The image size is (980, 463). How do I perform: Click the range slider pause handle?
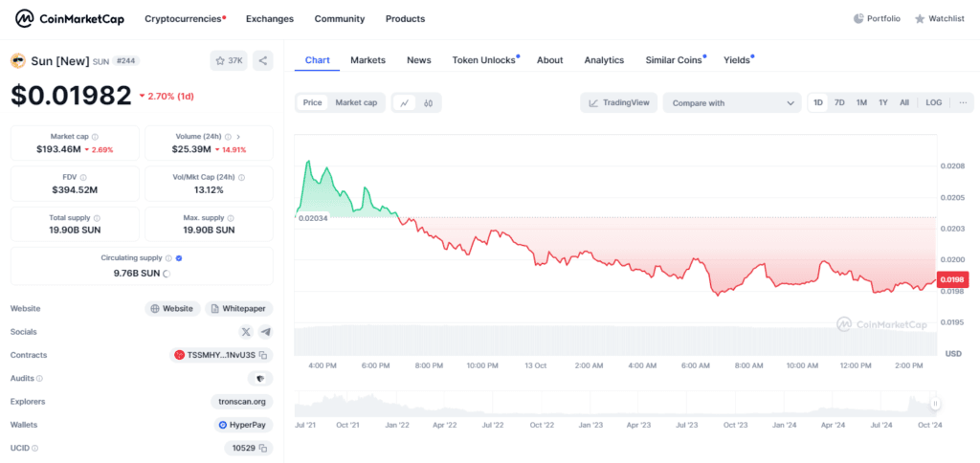pyautogui.click(x=935, y=404)
